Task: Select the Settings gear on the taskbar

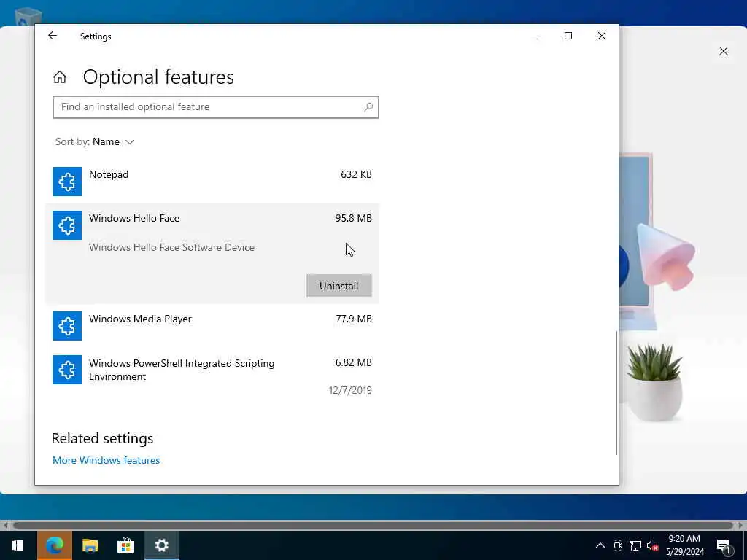Action: coord(161,545)
